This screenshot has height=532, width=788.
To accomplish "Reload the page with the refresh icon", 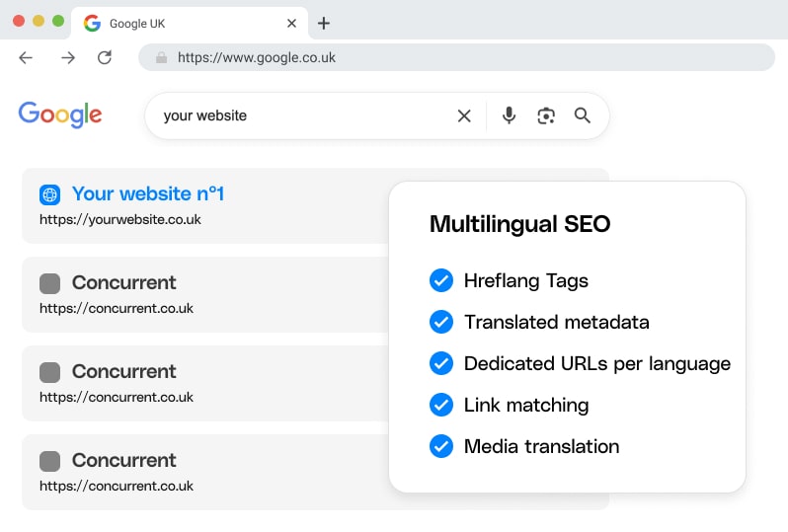I will [105, 57].
